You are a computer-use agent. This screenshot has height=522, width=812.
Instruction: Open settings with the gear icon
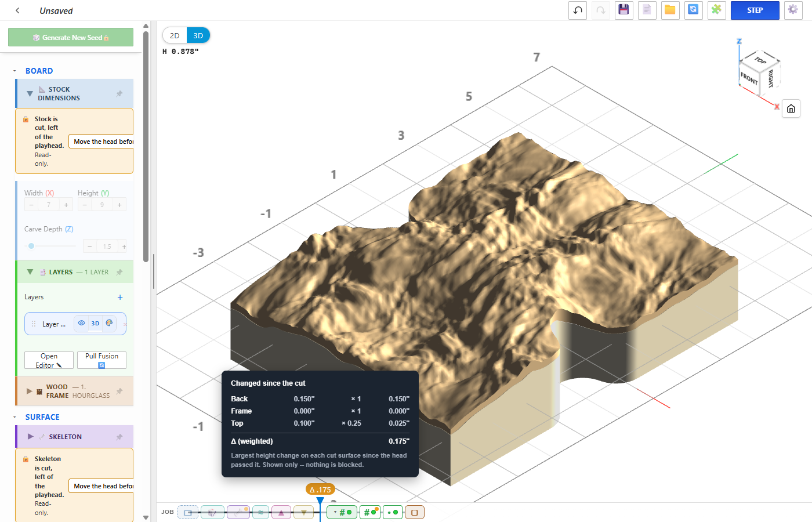(793, 10)
